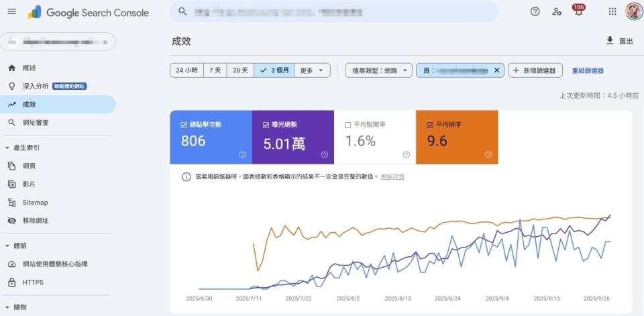Remove the page filter using its X

(496, 70)
